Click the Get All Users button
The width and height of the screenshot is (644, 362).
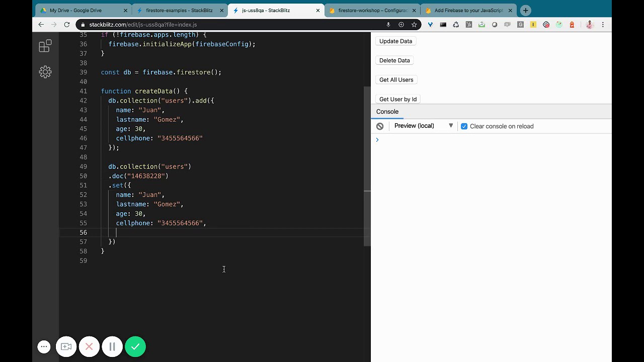tap(396, 80)
